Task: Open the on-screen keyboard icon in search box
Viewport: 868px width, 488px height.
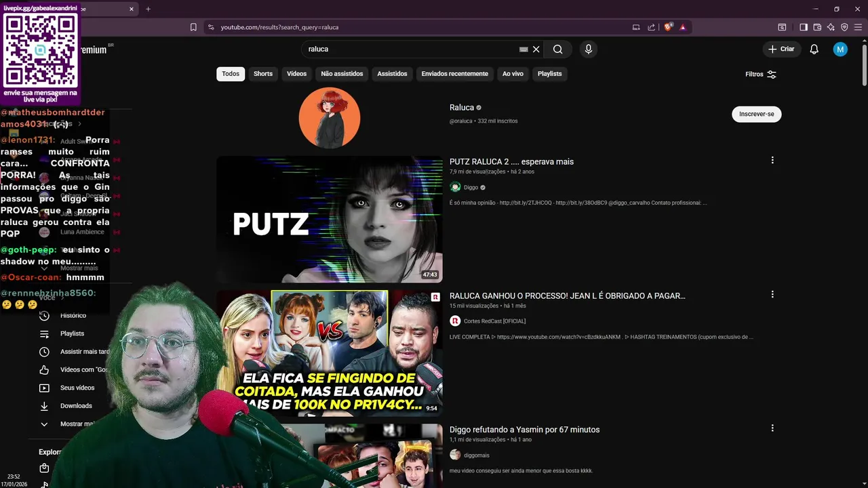Action: coord(524,49)
